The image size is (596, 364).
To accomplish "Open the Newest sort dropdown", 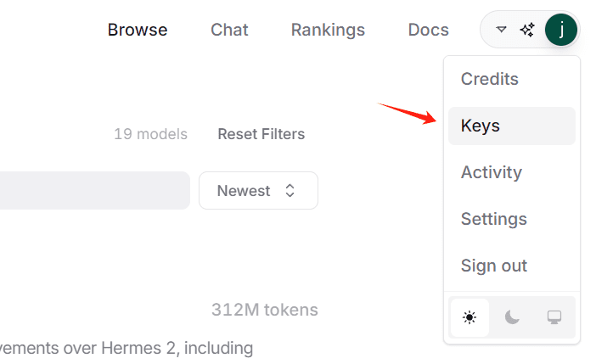I will point(258,190).
